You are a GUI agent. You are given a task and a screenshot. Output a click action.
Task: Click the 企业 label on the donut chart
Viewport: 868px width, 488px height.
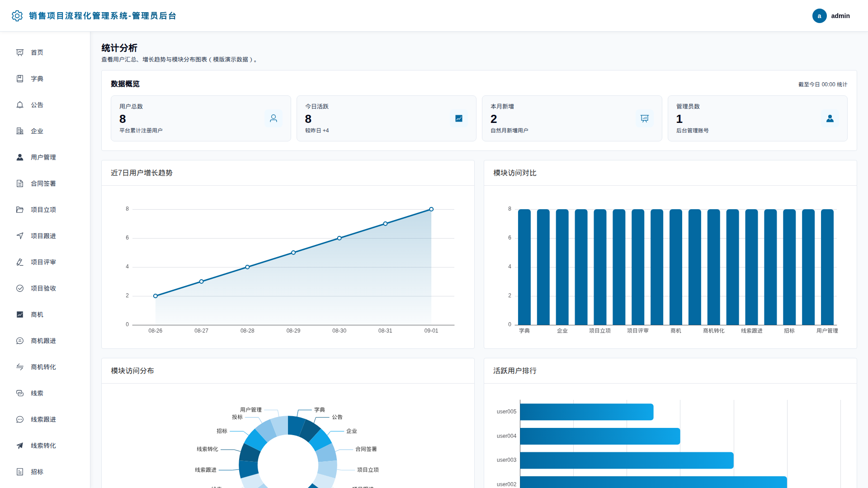[352, 431]
